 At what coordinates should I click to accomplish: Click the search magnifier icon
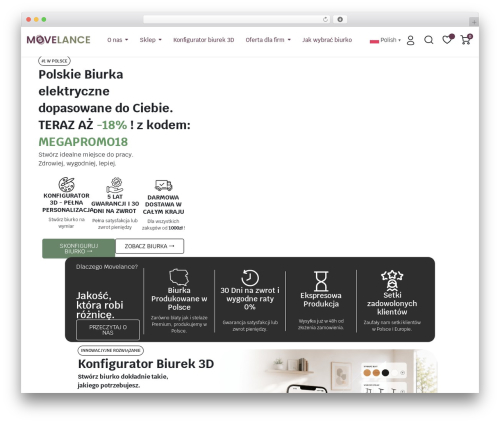coord(429,40)
